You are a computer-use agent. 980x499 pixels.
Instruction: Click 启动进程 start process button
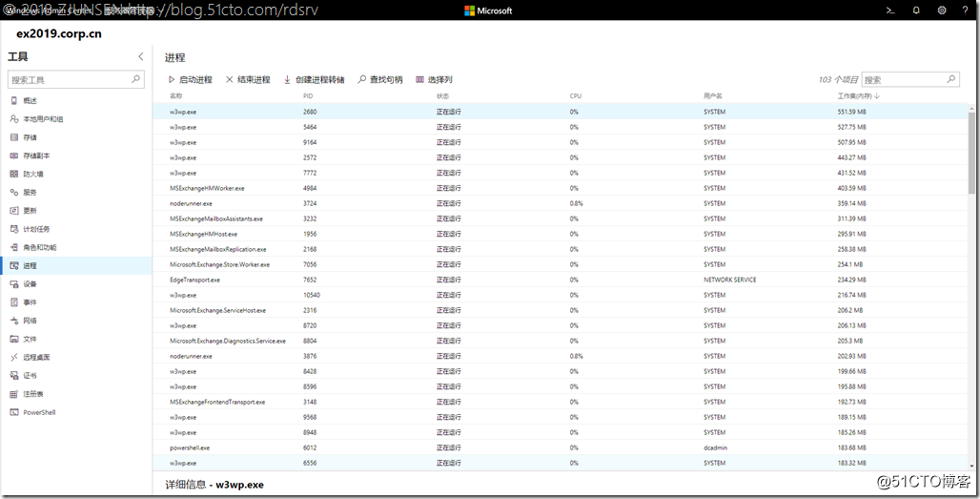click(191, 79)
